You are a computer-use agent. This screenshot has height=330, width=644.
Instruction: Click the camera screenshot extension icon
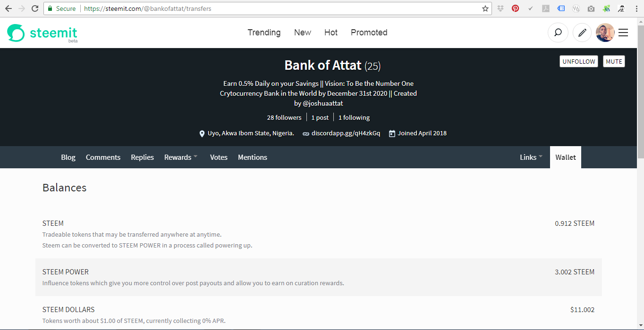coord(591,8)
